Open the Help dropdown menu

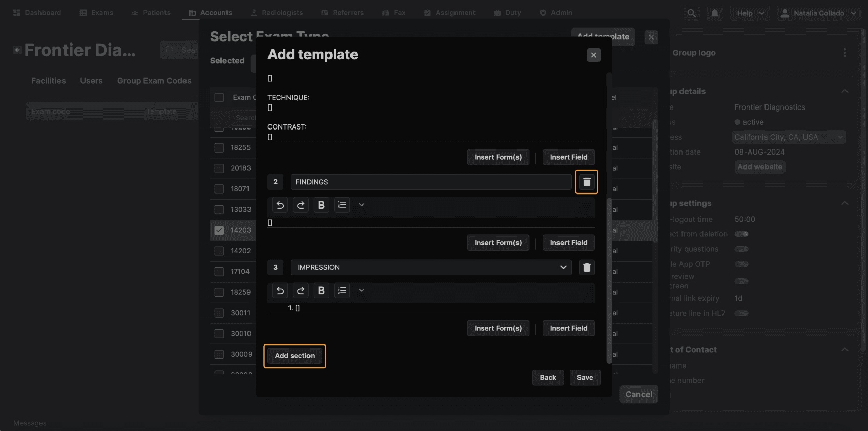click(x=751, y=13)
